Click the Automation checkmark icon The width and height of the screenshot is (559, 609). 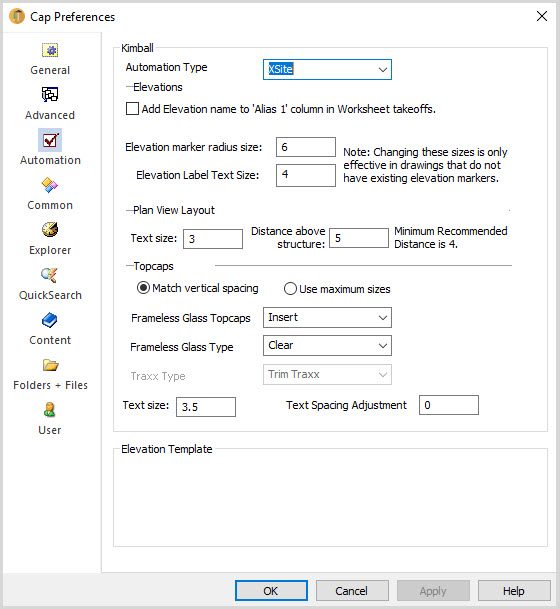pos(50,140)
